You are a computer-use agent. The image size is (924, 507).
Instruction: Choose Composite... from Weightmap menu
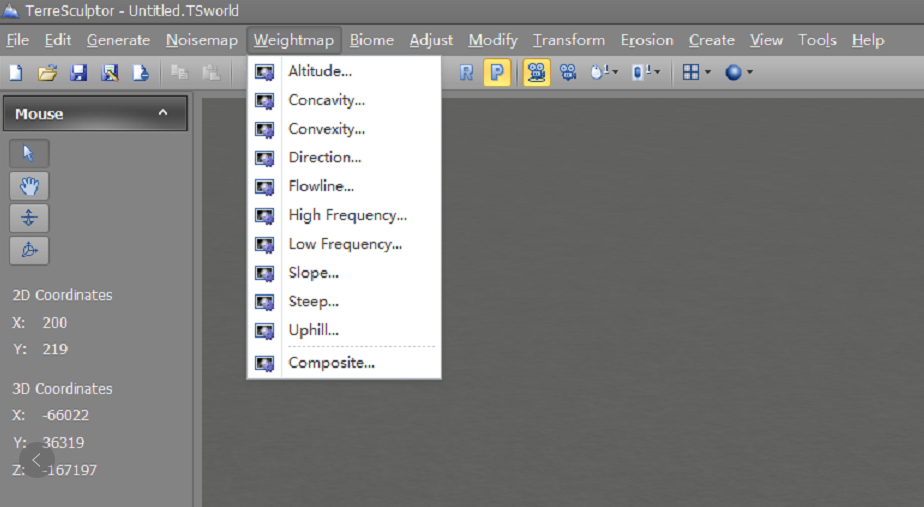(x=344, y=363)
